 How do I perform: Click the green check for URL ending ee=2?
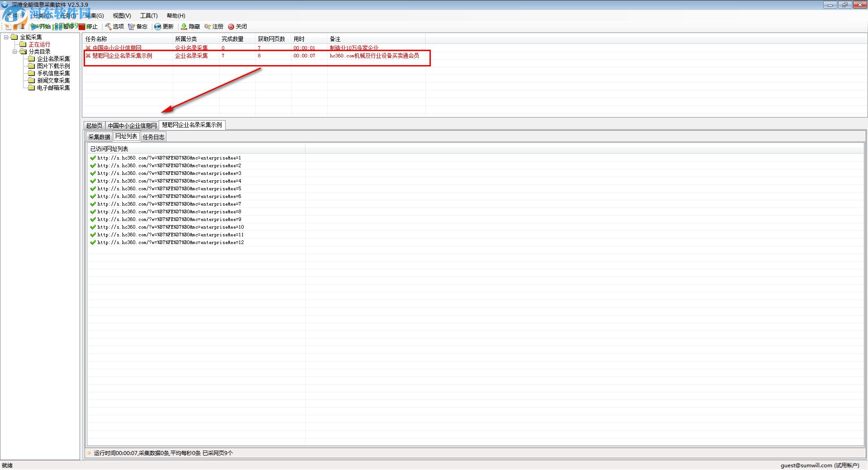pyautogui.click(x=93, y=166)
